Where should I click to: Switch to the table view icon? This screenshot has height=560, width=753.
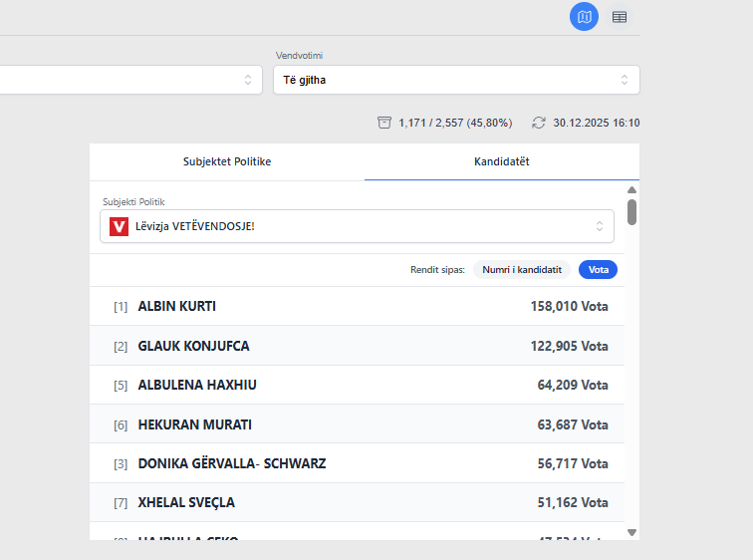(x=620, y=17)
